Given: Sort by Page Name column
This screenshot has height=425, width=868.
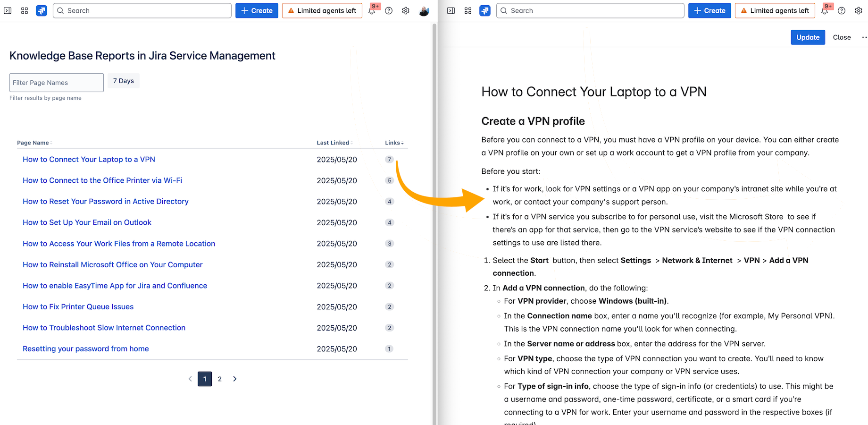Looking at the screenshot, I should (34, 143).
